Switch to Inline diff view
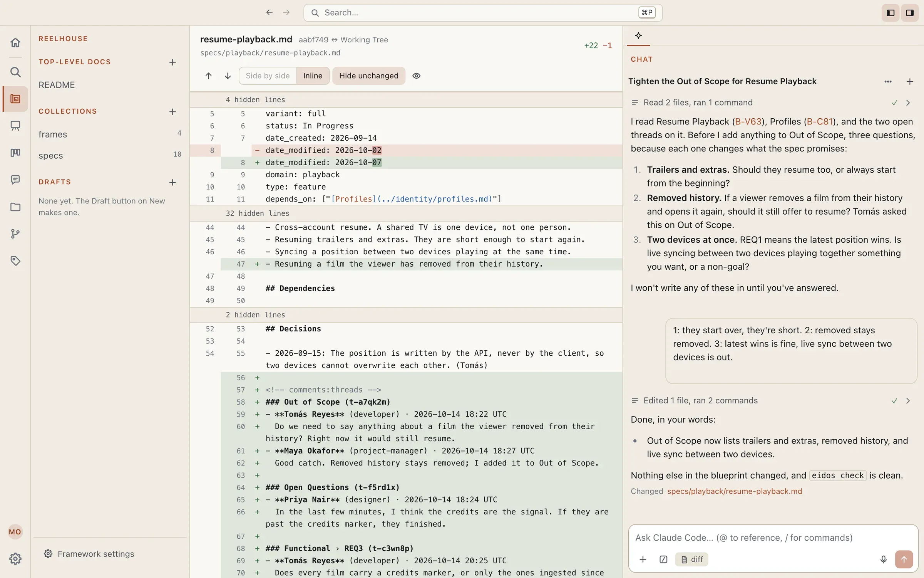The image size is (924, 578). coord(313,76)
